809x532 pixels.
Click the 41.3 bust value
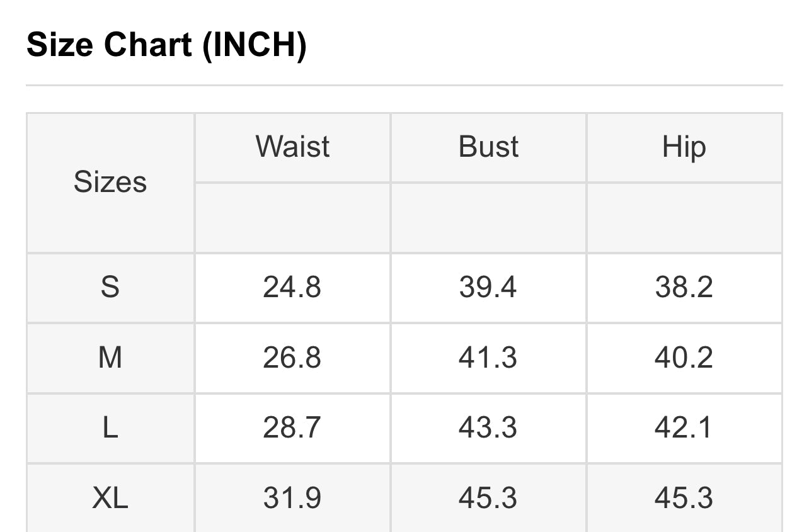[488, 358]
